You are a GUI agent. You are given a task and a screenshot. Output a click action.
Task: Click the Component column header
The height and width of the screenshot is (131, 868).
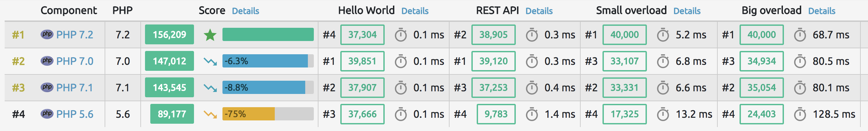click(x=69, y=11)
